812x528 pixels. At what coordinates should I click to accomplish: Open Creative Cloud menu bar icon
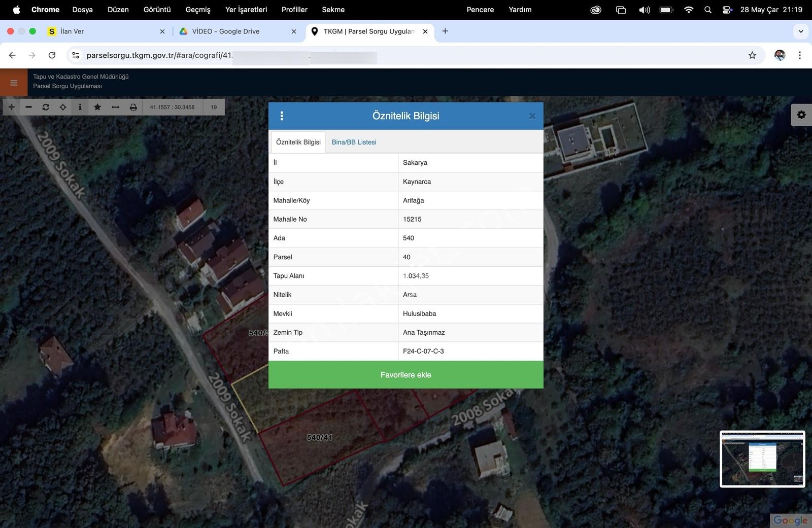(596, 10)
